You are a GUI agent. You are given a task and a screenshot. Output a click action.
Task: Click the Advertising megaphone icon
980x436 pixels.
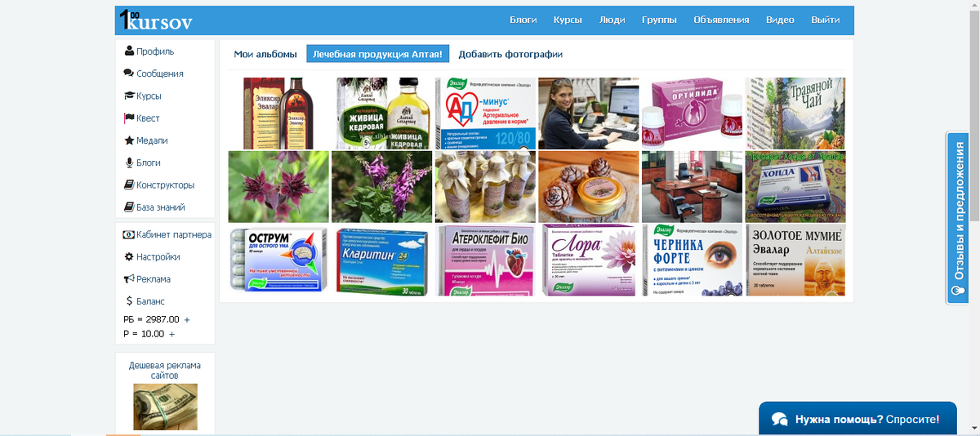(x=129, y=278)
